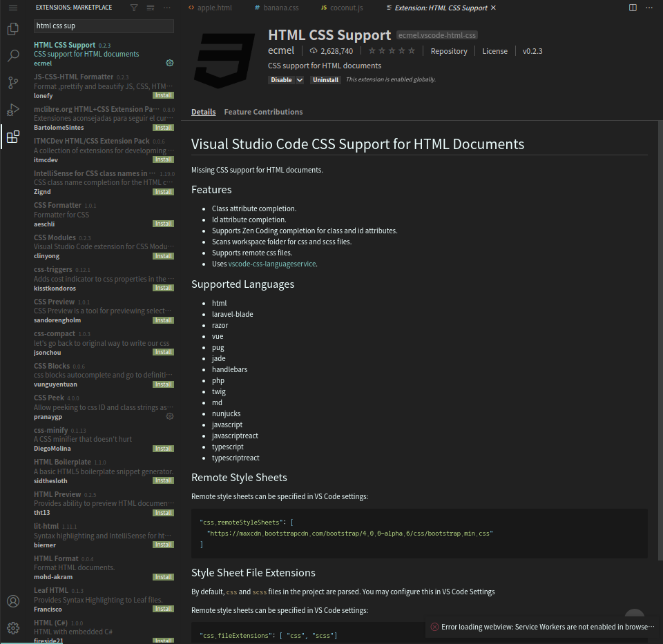
Task: Open the Repository link
Action: click(449, 51)
